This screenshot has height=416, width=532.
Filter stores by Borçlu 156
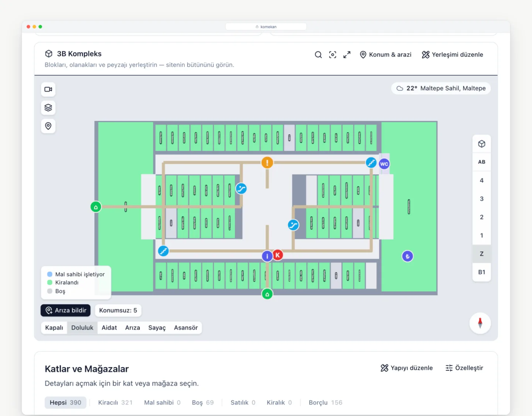pos(325,403)
